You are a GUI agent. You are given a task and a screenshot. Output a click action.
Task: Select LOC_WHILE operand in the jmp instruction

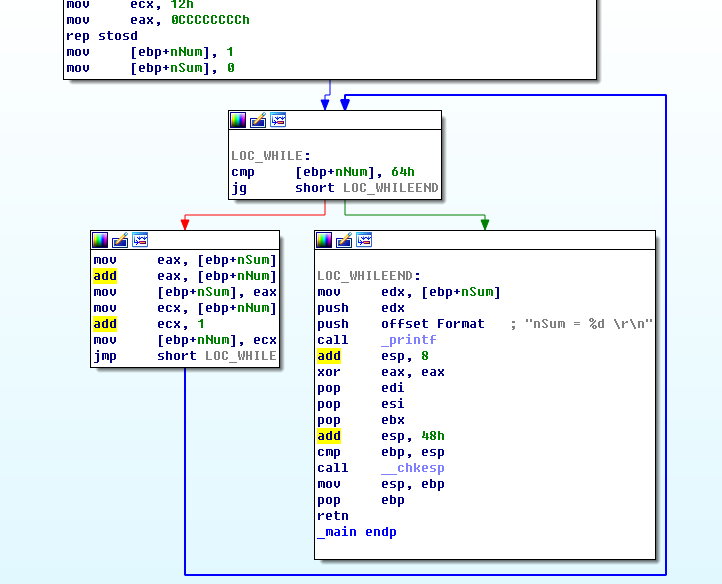coord(240,356)
